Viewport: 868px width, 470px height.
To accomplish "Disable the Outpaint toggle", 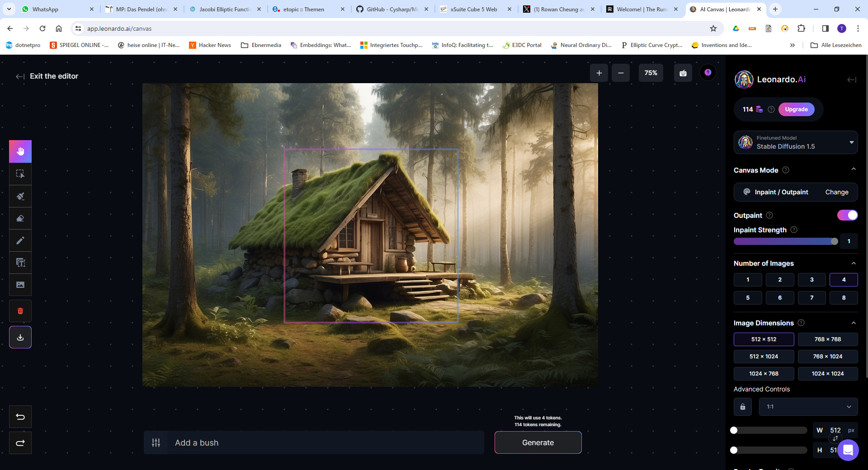I will click(848, 216).
